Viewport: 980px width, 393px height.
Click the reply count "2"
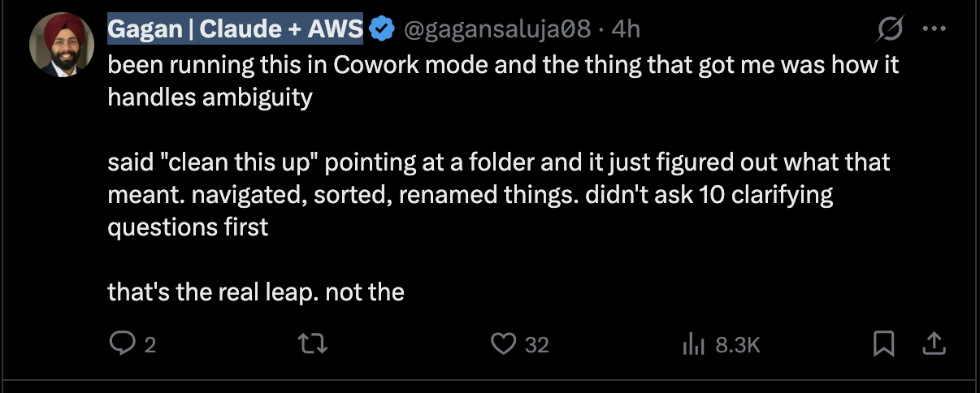tap(150, 345)
